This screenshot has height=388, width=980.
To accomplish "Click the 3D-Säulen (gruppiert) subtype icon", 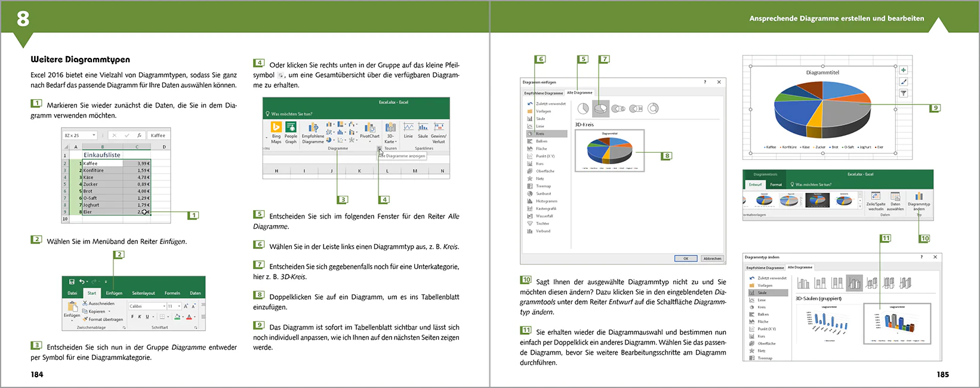I will [855, 283].
